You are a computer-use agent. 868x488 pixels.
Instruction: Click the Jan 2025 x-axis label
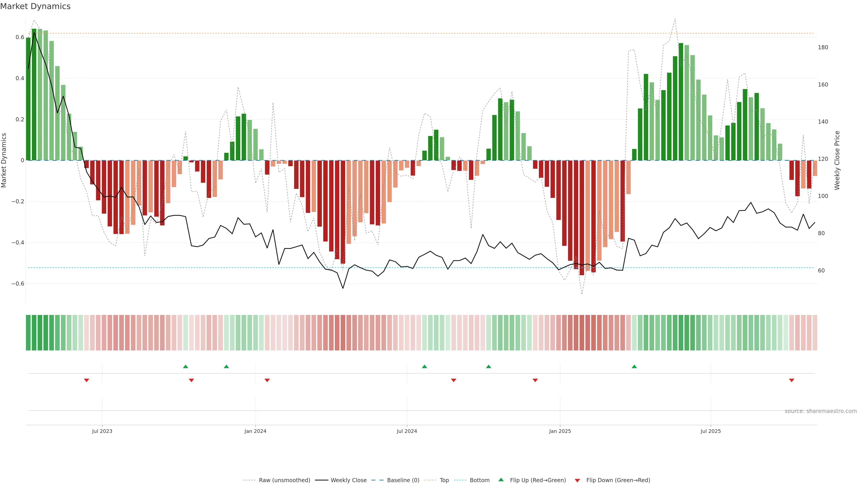(560, 431)
